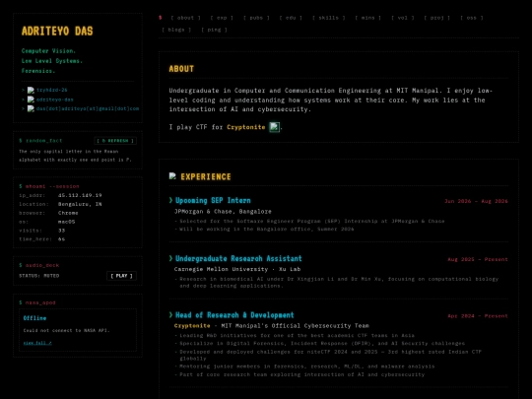Click the Aug 2025 – Present date

pos(478,259)
